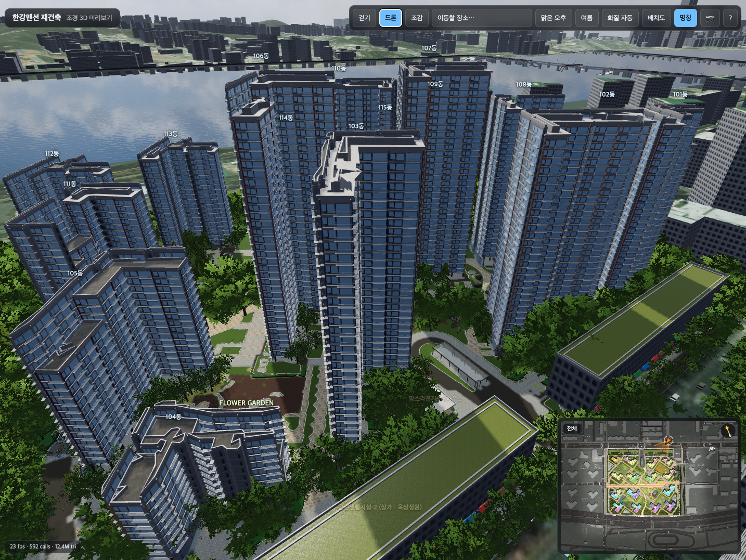This screenshot has height=560, width=746.
Task: Click the camera screenshot icon
Action: [710, 18]
